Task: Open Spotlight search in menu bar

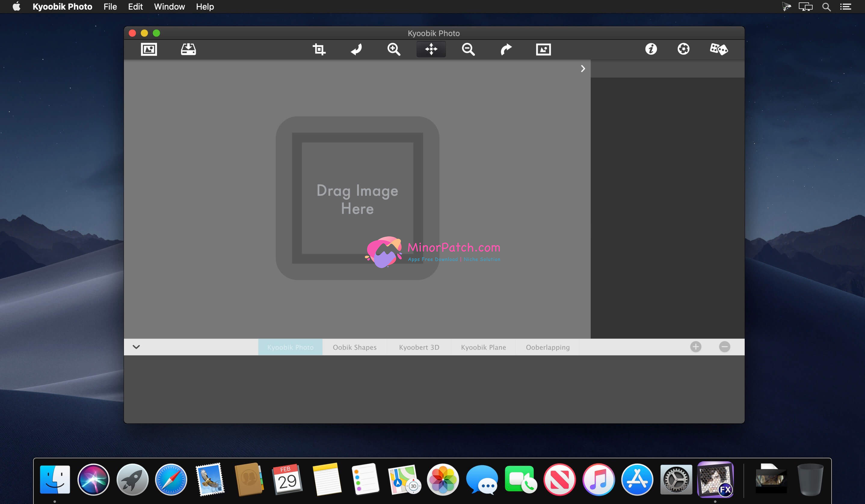Action: pos(826,7)
